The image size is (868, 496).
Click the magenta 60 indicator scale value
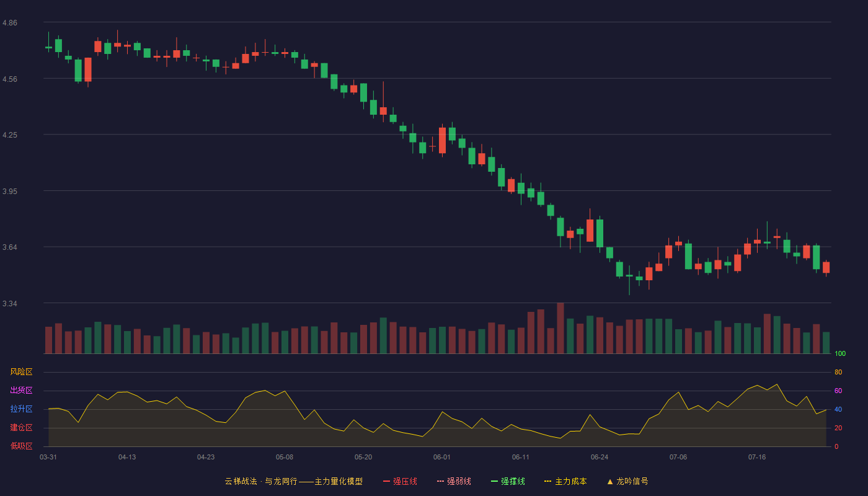(x=838, y=391)
